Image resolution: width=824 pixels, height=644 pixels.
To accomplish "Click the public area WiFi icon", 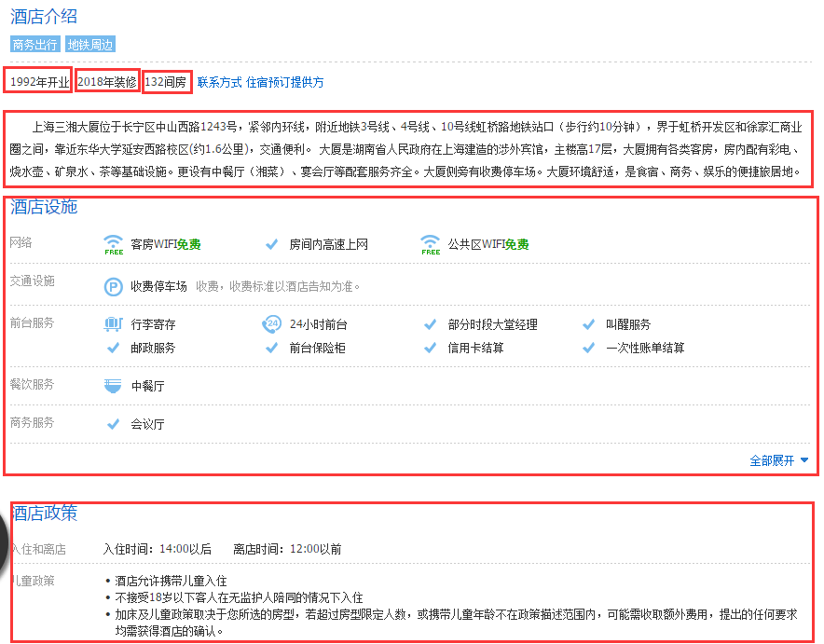I will coord(431,245).
